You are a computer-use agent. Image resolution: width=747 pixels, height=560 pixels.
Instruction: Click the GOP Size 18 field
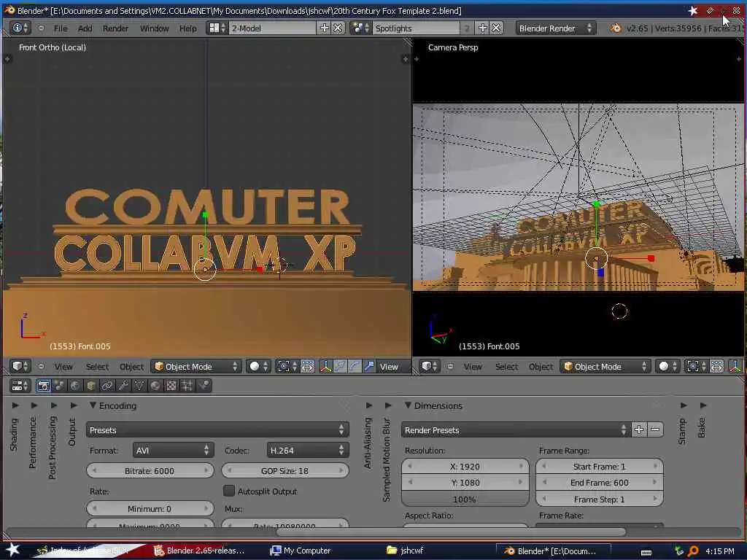285,470
